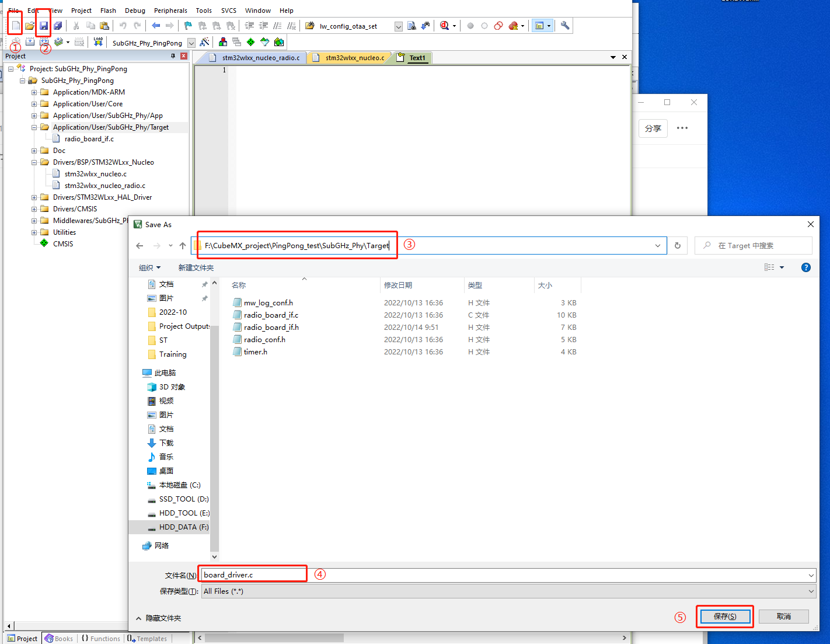This screenshot has width=830, height=644.
Task: Open help in Save As dialog
Action: tap(806, 267)
